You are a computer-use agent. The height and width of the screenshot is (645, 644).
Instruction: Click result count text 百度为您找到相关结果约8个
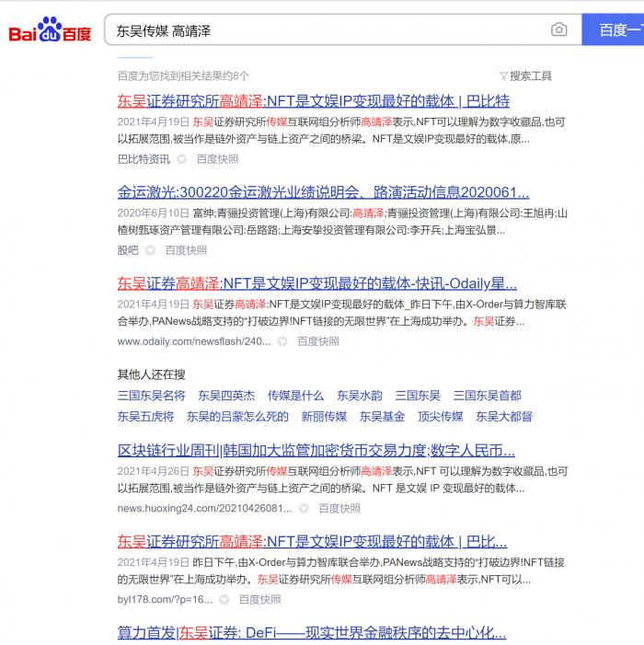point(183,75)
